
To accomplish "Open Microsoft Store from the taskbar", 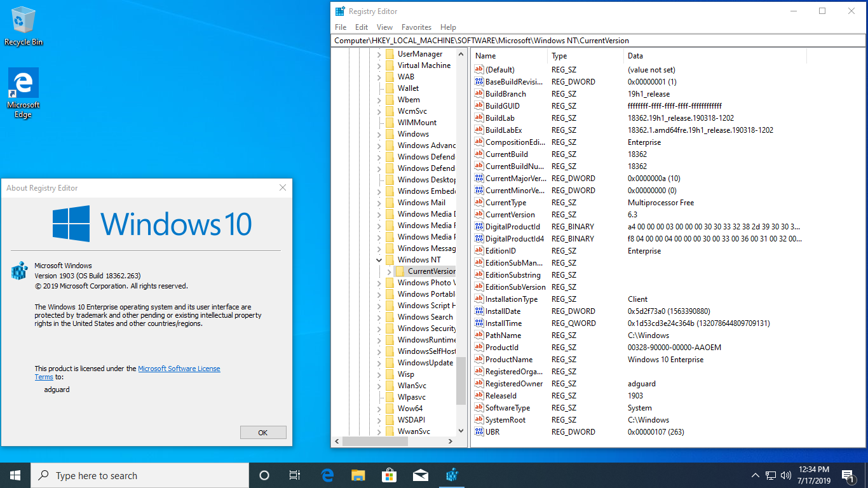I will click(x=389, y=475).
